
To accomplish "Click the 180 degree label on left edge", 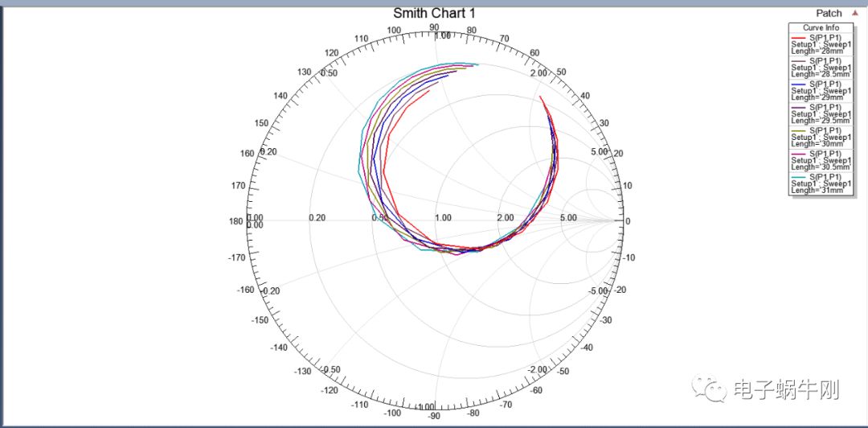I will point(235,221).
